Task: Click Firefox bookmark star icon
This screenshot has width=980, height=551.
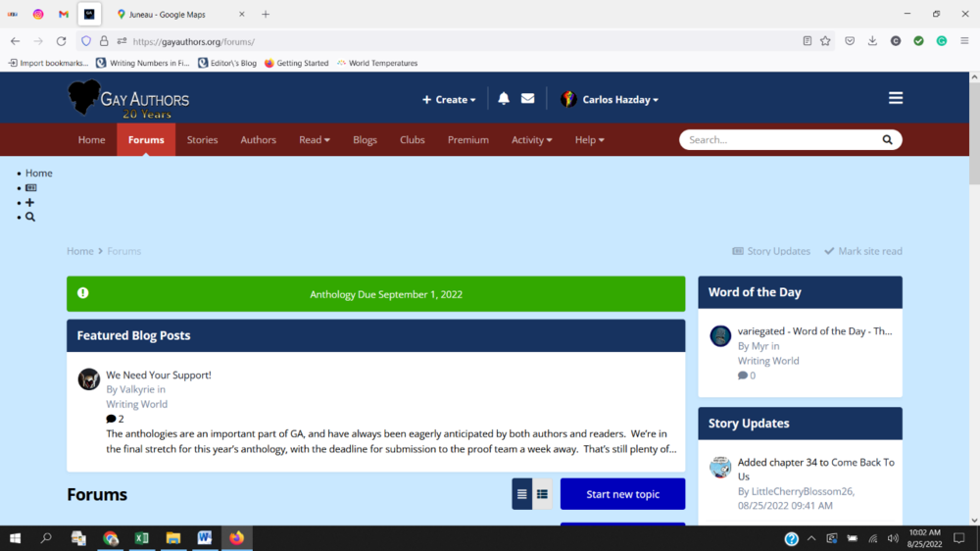Action: (x=825, y=41)
